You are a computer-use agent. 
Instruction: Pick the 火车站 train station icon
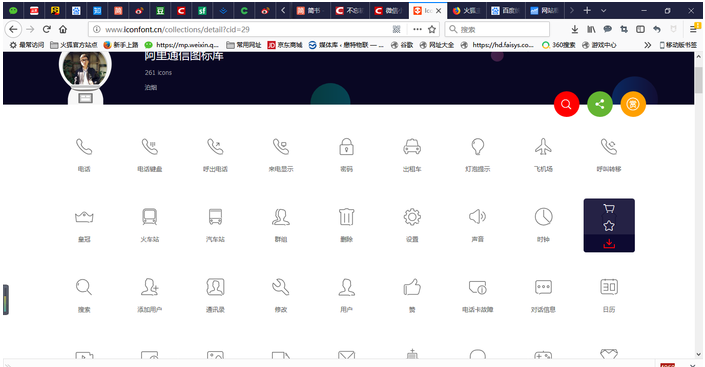150,217
